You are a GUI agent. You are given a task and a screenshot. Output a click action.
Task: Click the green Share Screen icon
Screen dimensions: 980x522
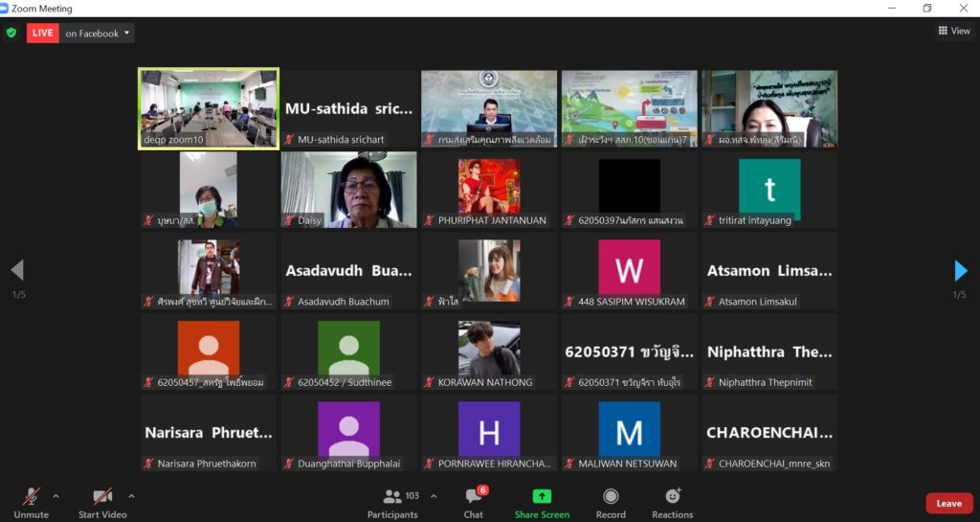click(542, 497)
